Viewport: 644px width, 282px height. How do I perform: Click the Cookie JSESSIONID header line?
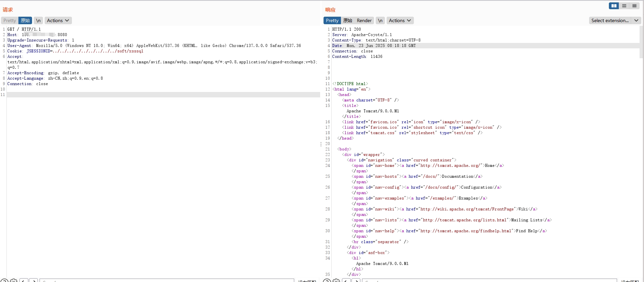click(x=75, y=51)
